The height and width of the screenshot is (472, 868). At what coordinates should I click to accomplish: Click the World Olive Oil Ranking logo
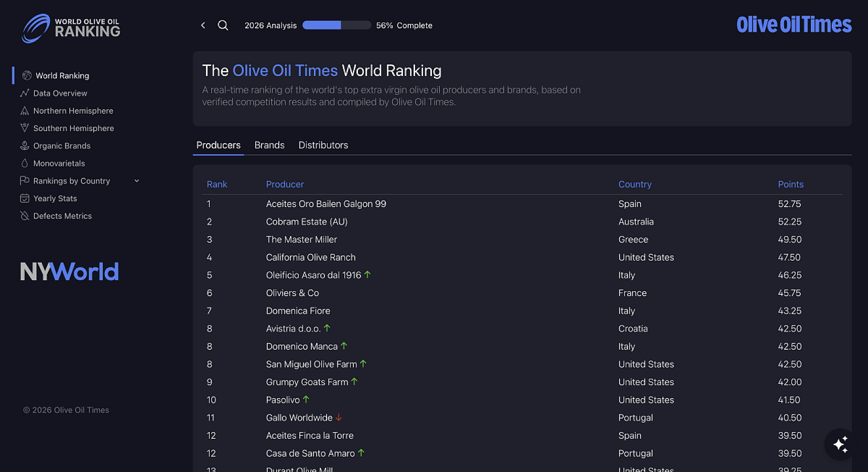(71, 28)
